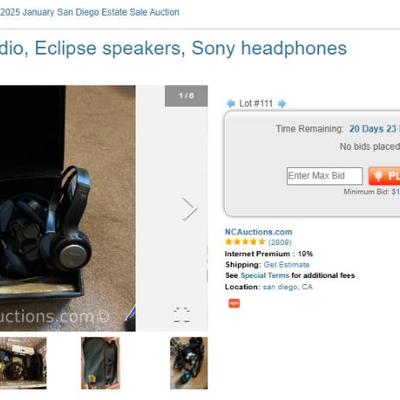Open the san diego, CA location link
400x400 pixels.
click(x=288, y=287)
